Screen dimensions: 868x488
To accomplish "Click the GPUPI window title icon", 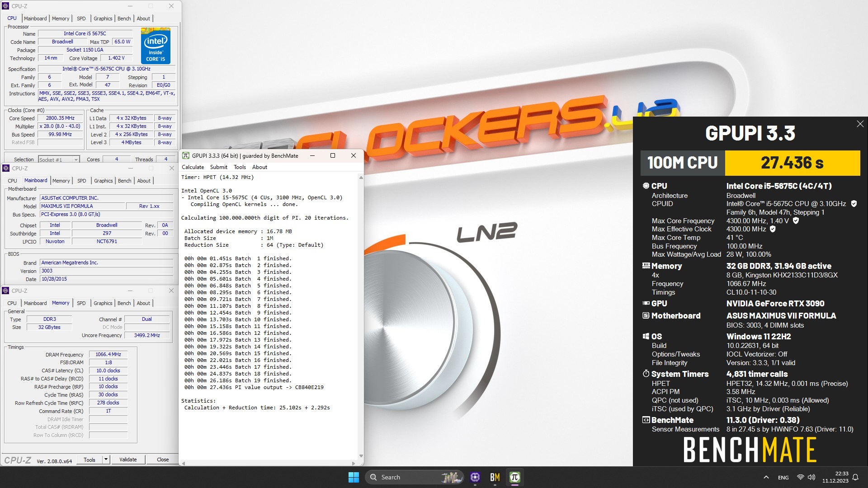I will (x=185, y=155).
